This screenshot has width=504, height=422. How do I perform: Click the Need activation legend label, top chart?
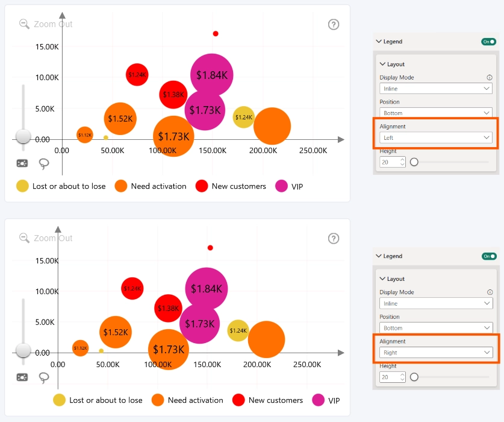click(x=158, y=186)
